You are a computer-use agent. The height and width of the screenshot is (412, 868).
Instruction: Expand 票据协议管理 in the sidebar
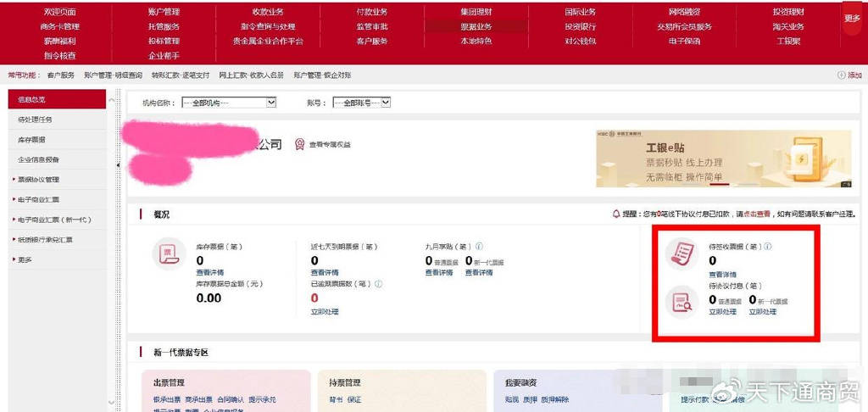click(38, 180)
